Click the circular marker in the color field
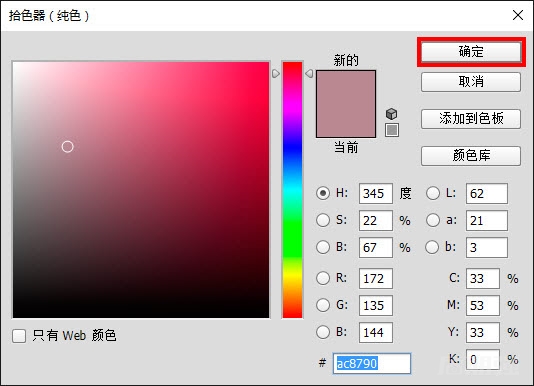This screenshot has width=534, height=386. coord(67,147)
